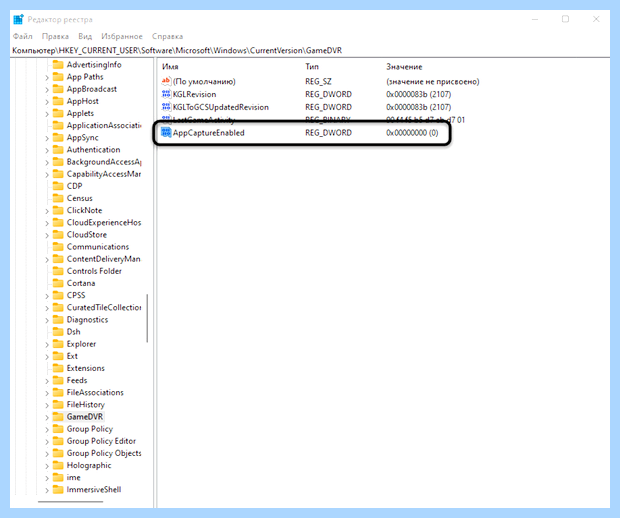Select the CDP folder icon

pyautogui.click(x=58, y=186)
